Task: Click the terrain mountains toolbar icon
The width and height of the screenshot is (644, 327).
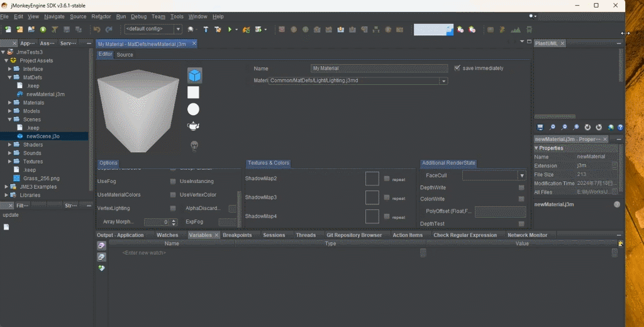Action: 516,30
